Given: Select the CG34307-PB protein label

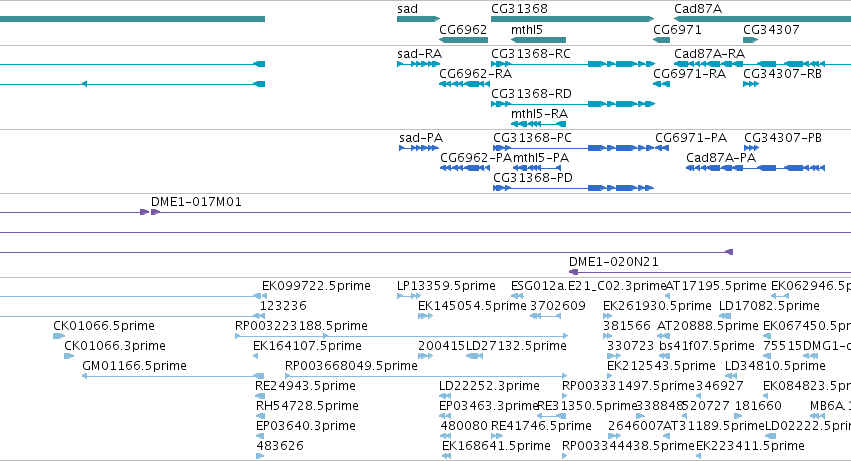Looking at the screenshot, I should [783, 138].
